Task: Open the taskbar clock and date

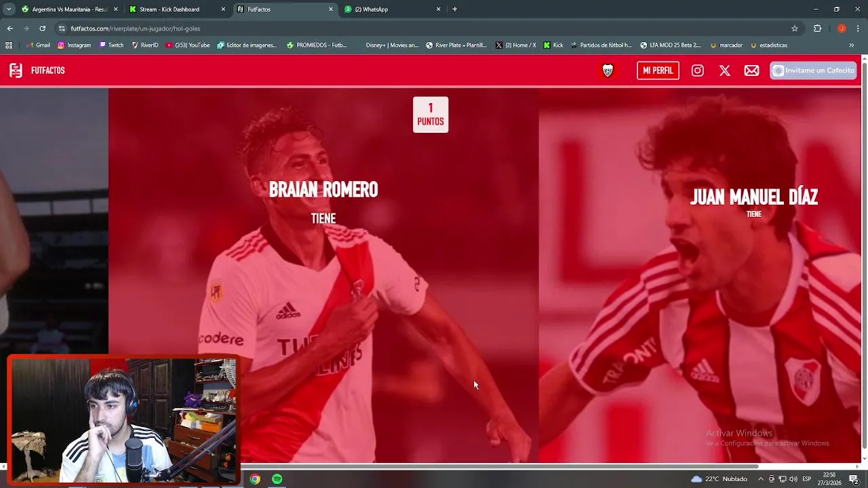Action: pos(829,479)
